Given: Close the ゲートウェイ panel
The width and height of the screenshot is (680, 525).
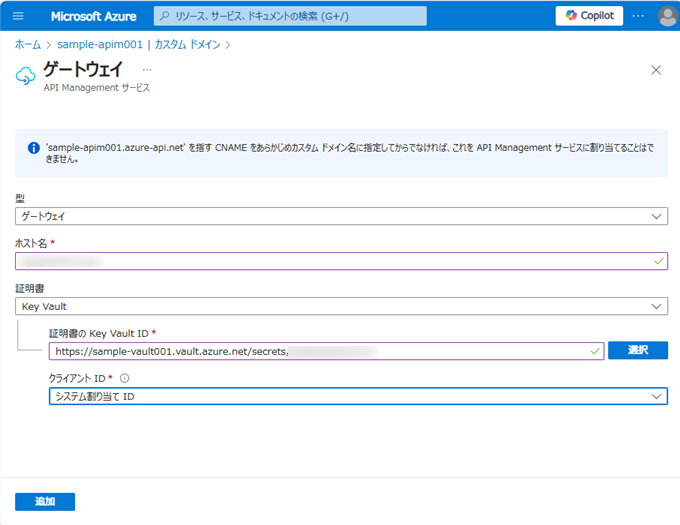Looking at the screenshot, I should [656, 70].
